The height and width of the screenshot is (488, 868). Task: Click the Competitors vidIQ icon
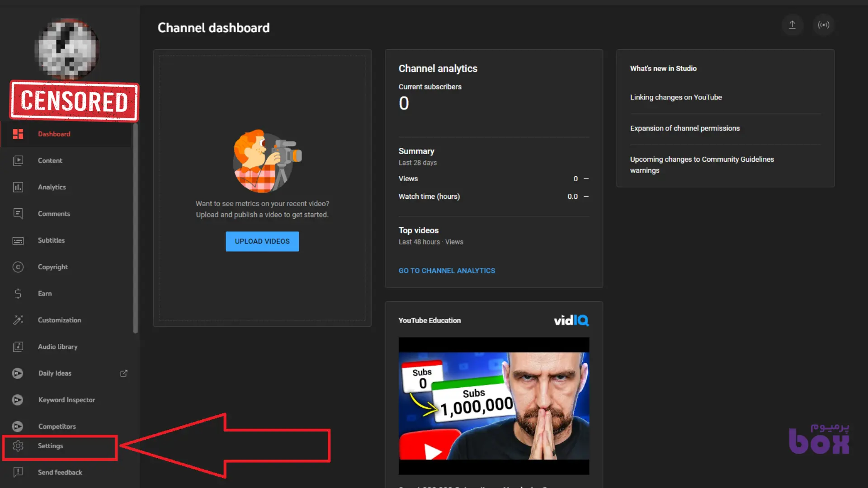point(18,426)
